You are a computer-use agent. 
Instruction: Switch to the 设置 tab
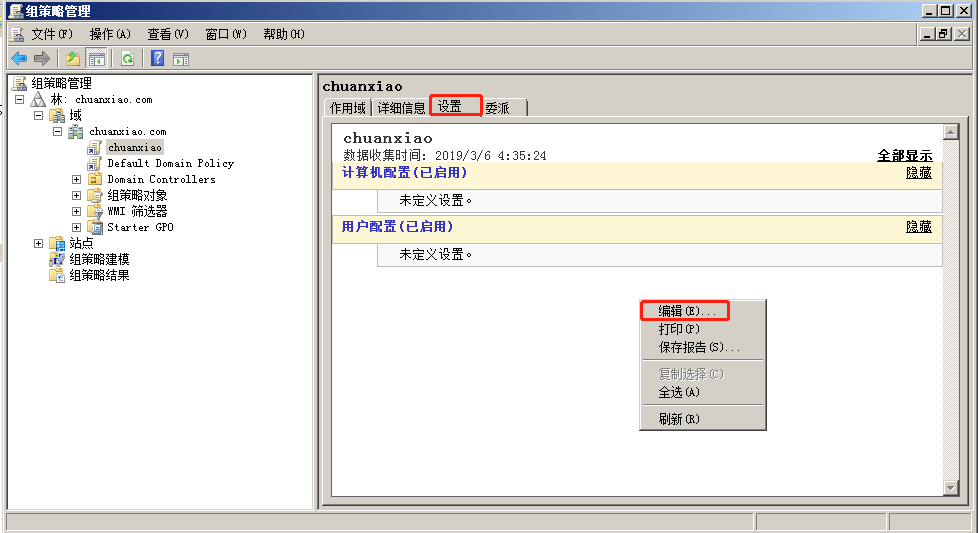(456, 106)
